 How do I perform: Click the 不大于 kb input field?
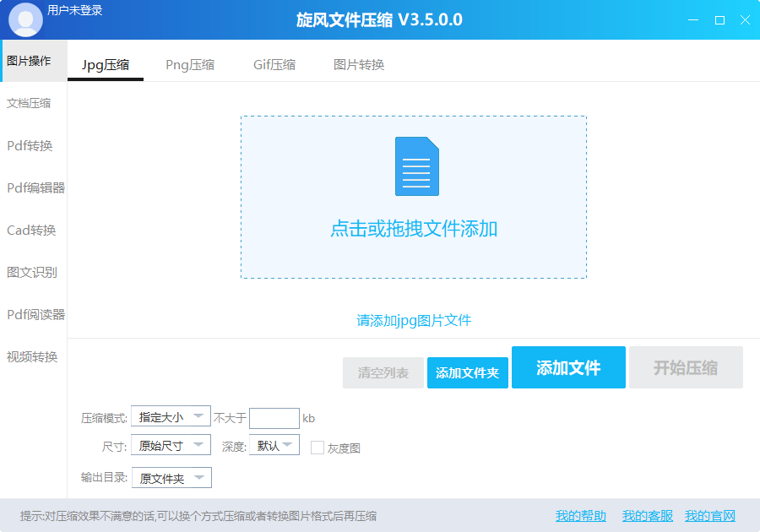274,417
